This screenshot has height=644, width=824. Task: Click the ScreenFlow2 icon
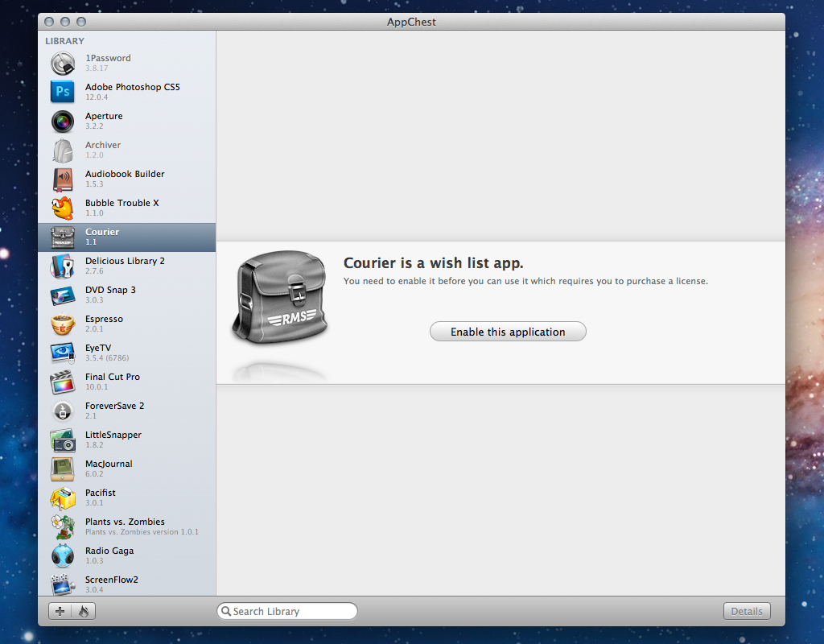[x=63, y=584]
